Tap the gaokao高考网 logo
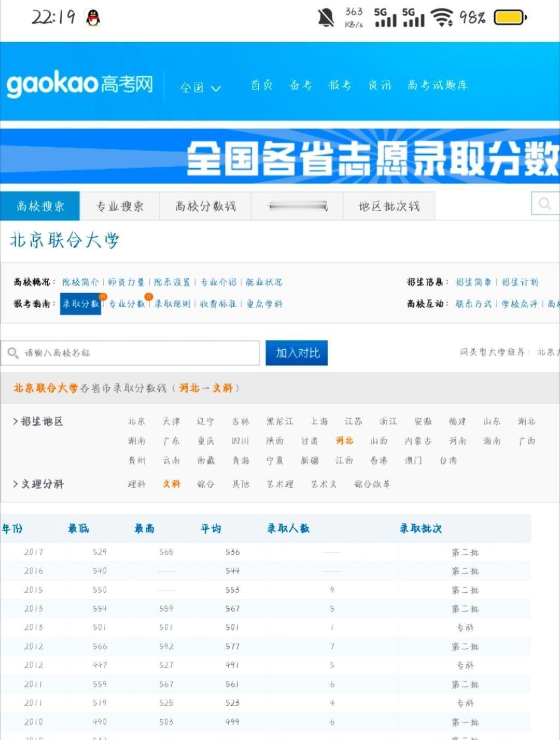 (80, 84)
